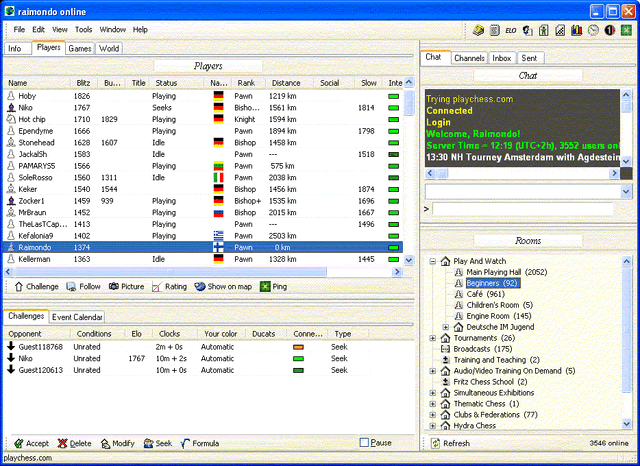
Task: Sort players by Blitz column header
Action: point(83,83)
